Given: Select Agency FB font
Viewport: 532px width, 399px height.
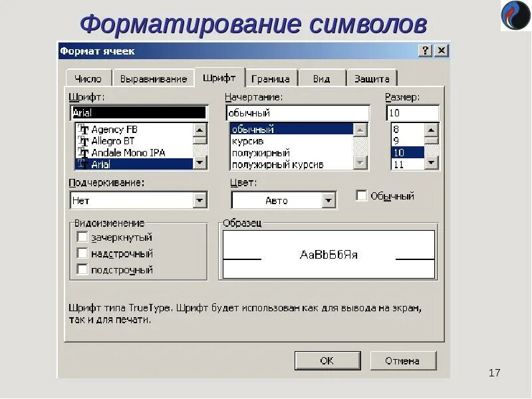Looking at the screenshot, I should 134,129.
